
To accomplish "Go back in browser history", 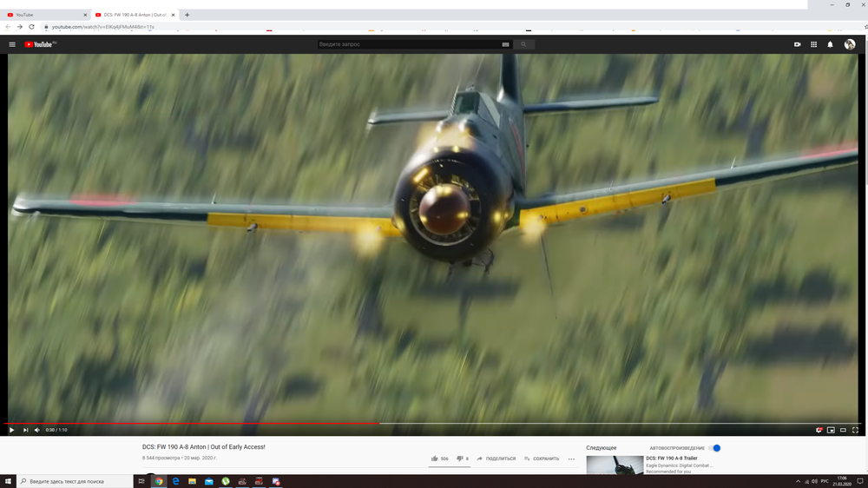I will (x=8, y=27).
